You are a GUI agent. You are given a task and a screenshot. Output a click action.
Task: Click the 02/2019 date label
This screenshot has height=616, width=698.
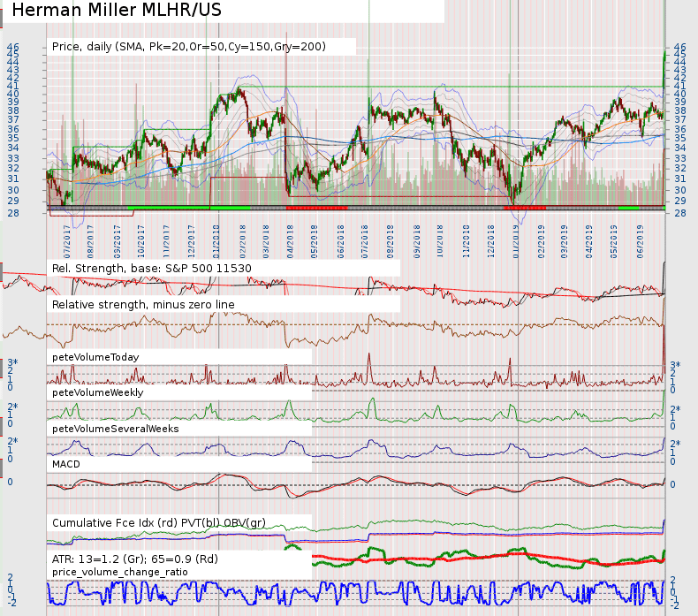coord(542,241)
